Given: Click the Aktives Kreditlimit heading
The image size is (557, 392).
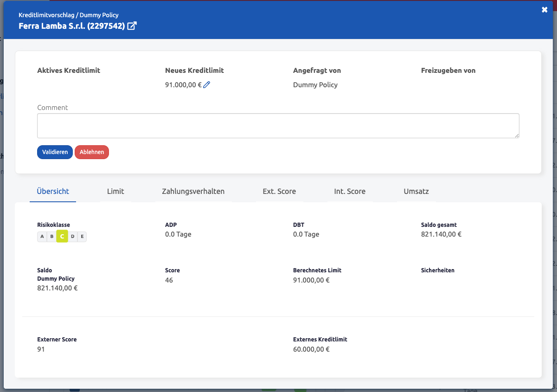Looking at the screenshot, I should click(x=69, y=71).
